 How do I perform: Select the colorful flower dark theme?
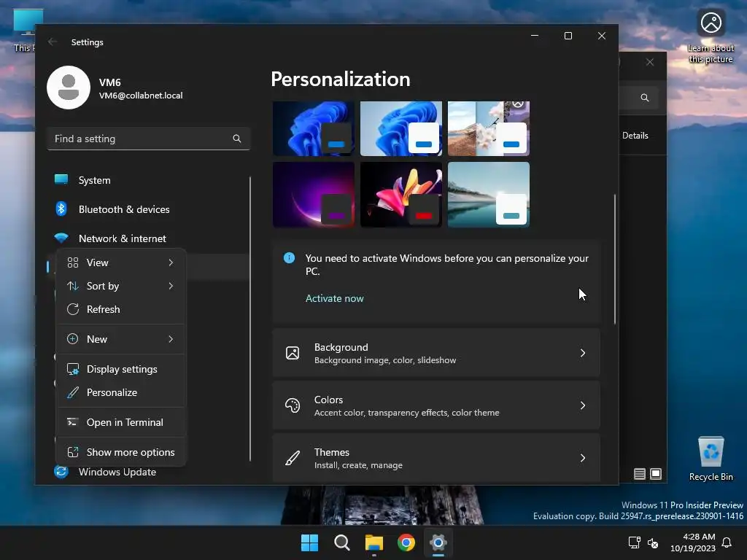pos(401,194)
